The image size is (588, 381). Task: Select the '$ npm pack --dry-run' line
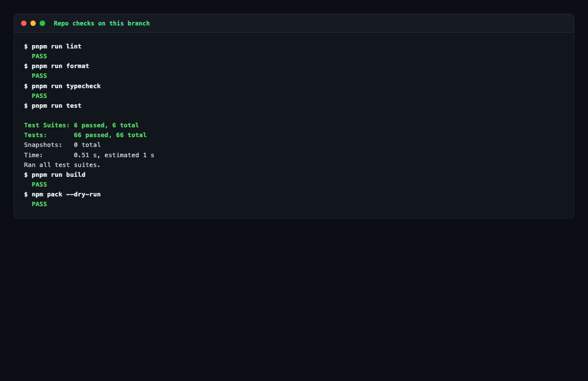click(x=62, y=194)
